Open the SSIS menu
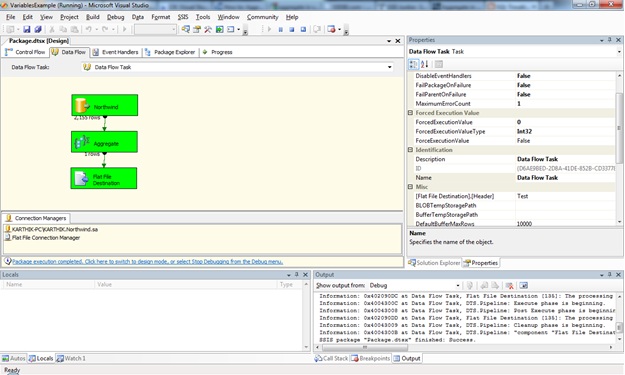The height and width of the screenshot is (375, 625). coord(183,17)
